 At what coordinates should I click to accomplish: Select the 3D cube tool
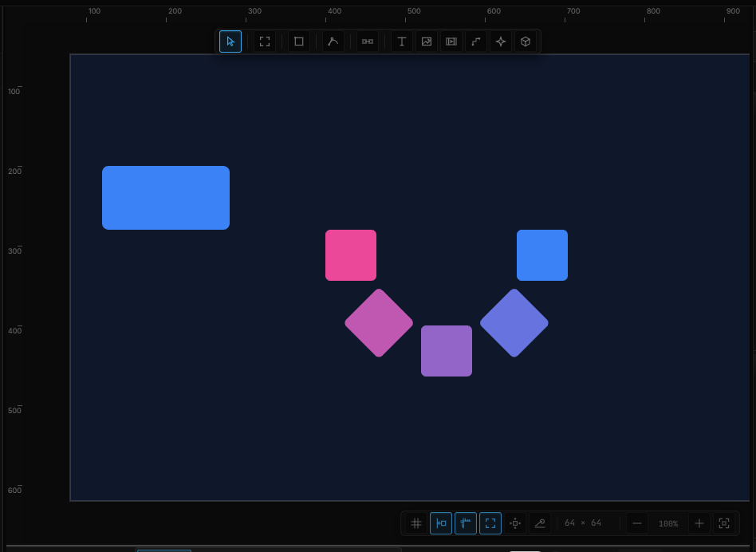pyautogui.click(x=526, y=41)
